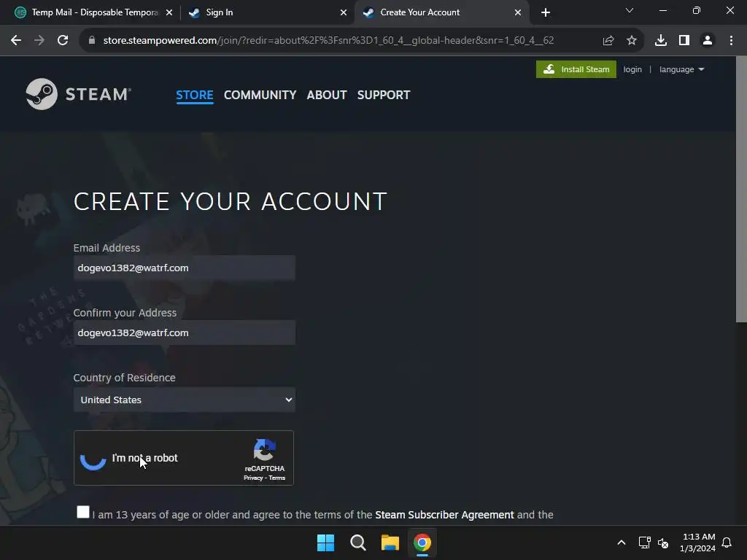Reload the page with refresh icon
747x560 pixels.
pyautogui.click(x=63, y=41)
